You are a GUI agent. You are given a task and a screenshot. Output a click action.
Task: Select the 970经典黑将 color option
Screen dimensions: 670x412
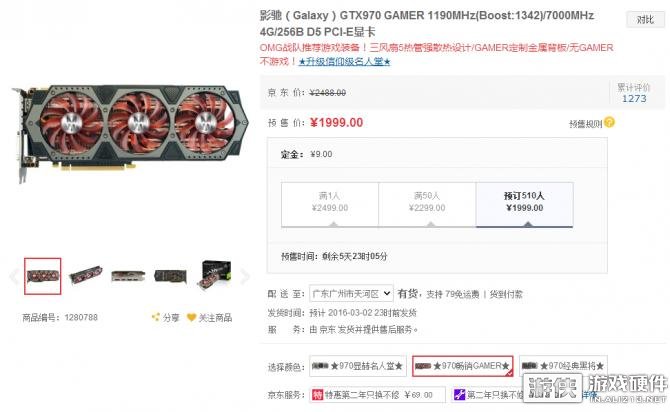point(563,366)
